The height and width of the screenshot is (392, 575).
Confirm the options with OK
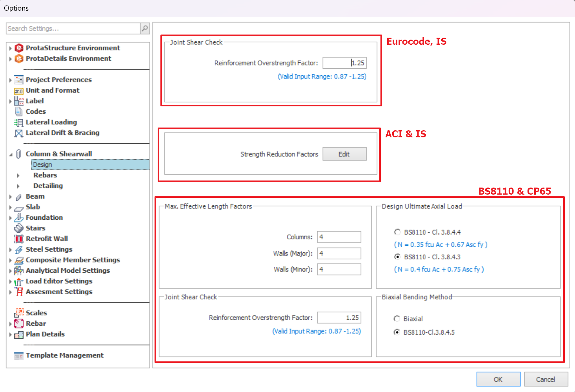(498, 379)
